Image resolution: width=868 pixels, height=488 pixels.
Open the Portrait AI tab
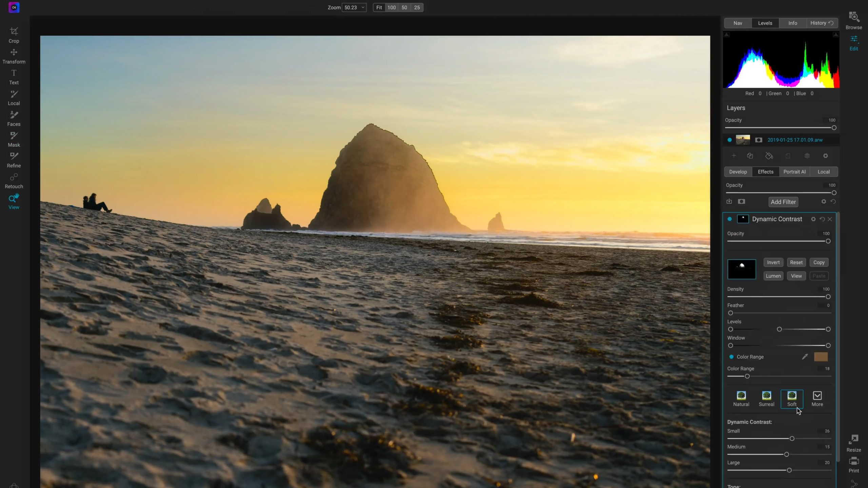tap(794, 172)
